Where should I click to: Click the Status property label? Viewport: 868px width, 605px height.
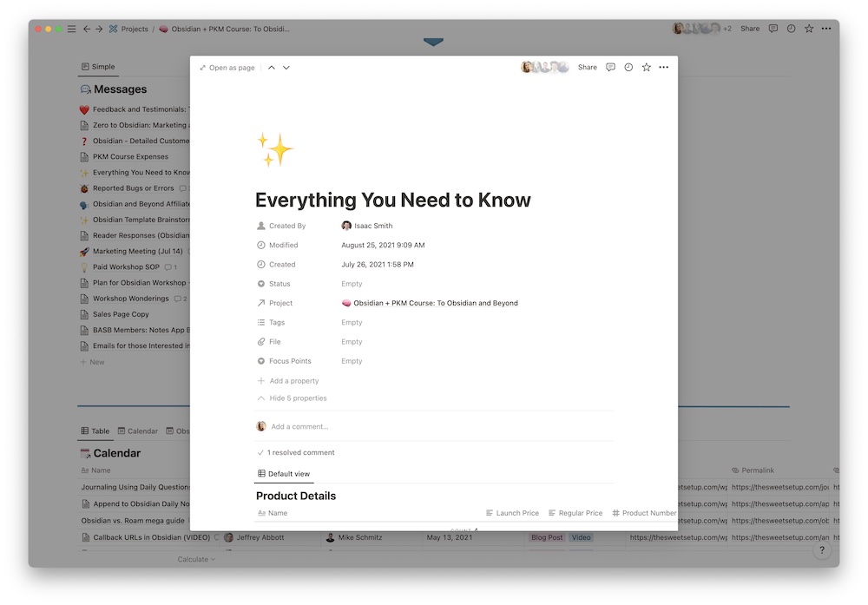pos(273,283)
